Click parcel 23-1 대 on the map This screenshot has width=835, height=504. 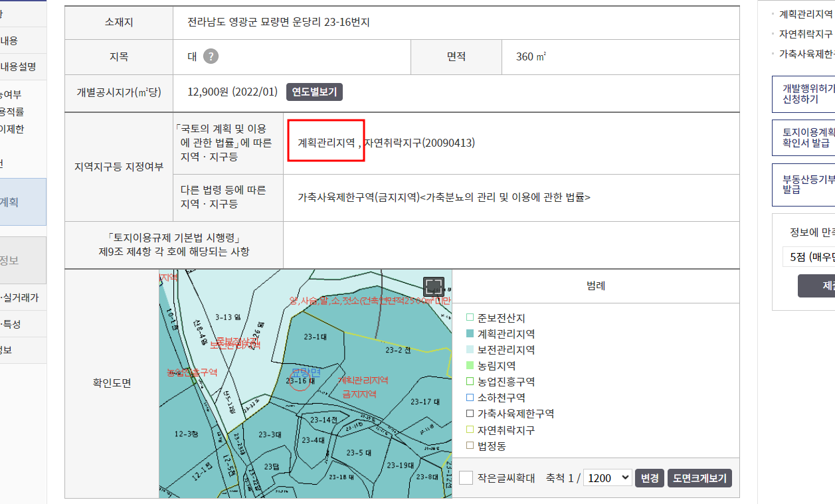316,337
